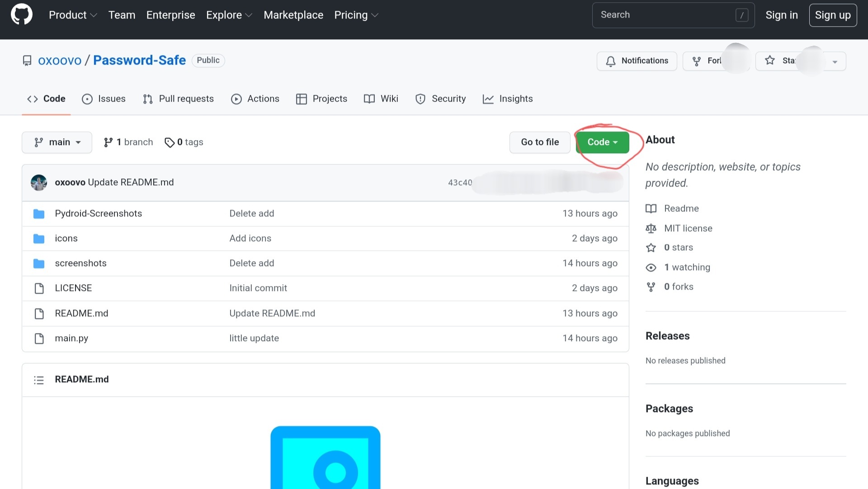The height and width of the screenshot is (489, 868).
Task: Click the Go to file button
Action: coord(539,142)
